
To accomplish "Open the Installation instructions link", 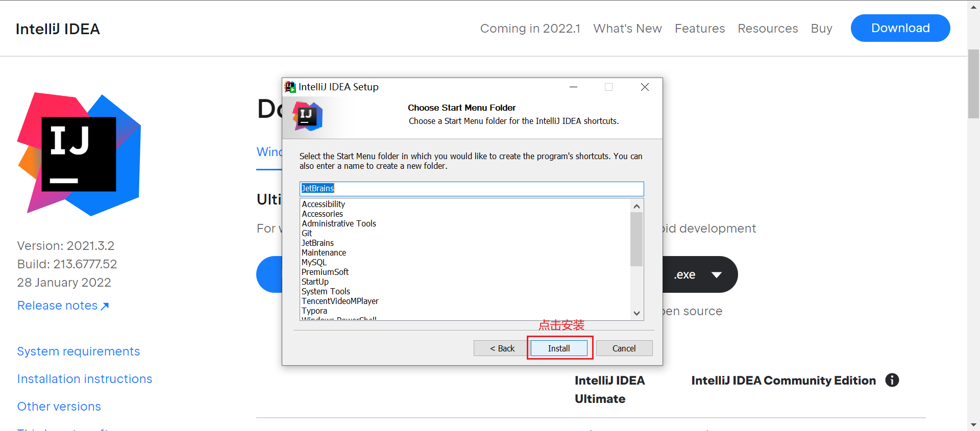I will click(85, 379).
